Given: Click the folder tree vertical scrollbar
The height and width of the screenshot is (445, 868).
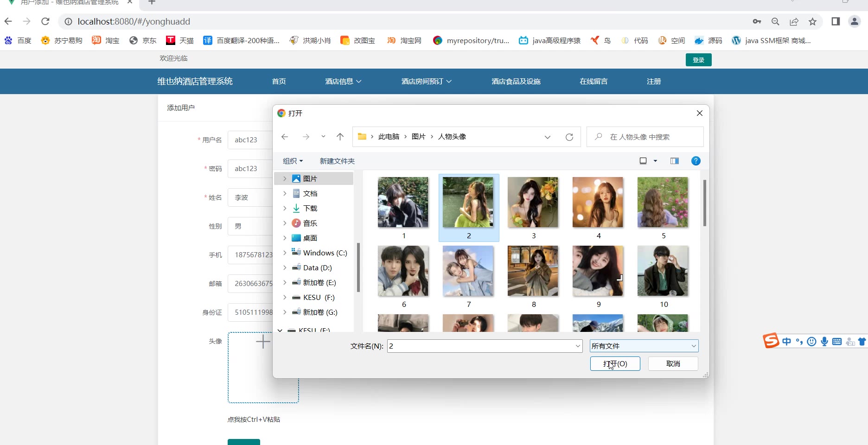Looking at the screenshot, I should pos(358,267).
